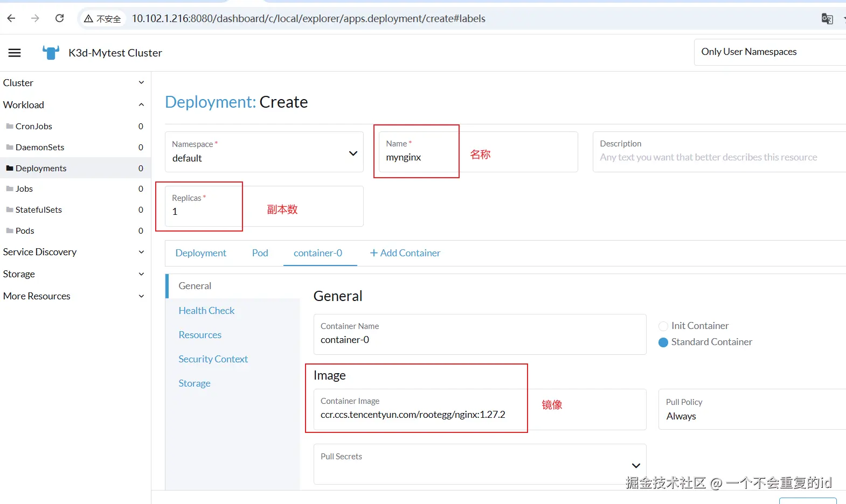846x504 pixels.
Task: Open the translate page icon in the address bar
Action: (x=827, y=19)
